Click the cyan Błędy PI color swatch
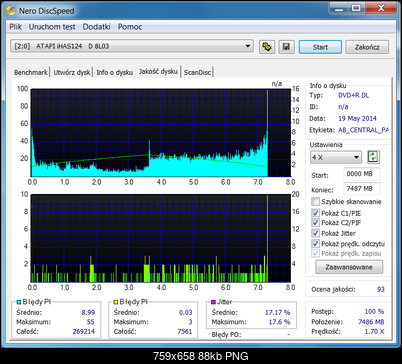The width and height of the screenshot is (402, 364). point(19,302)
